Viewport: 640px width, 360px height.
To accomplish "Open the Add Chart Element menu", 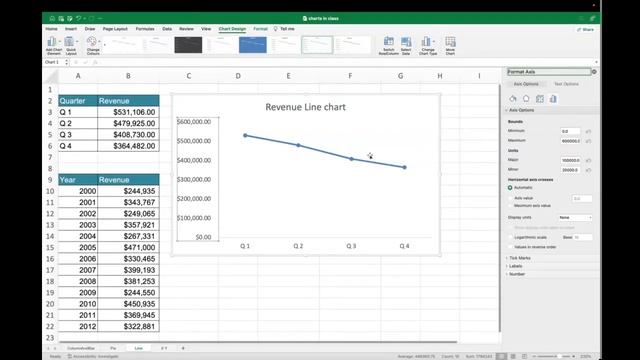I will 53,45.
